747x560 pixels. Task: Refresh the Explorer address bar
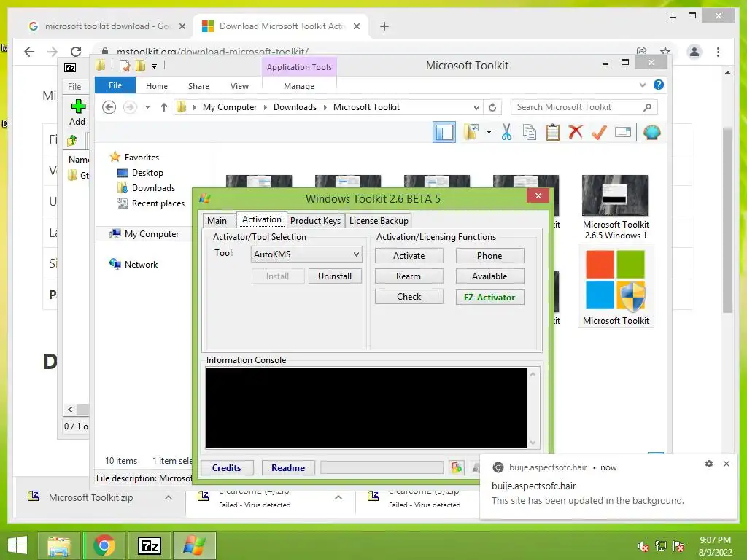[492, 107]
